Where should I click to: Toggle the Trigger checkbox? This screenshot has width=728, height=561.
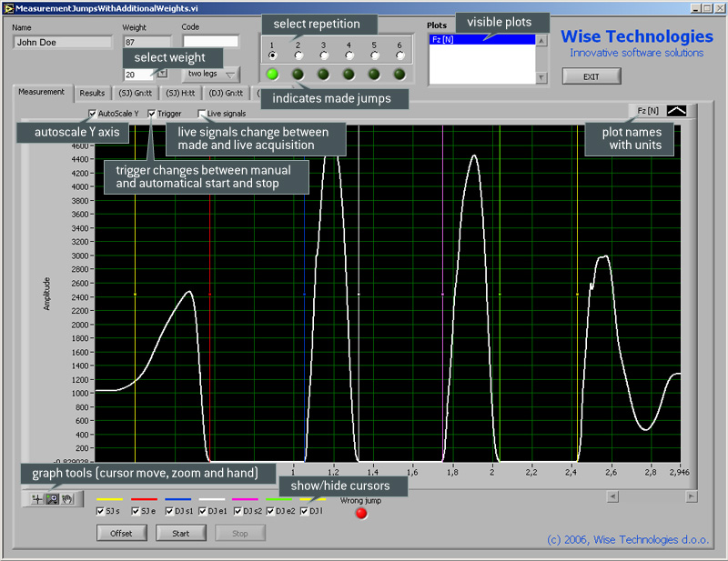pos(152,114)
